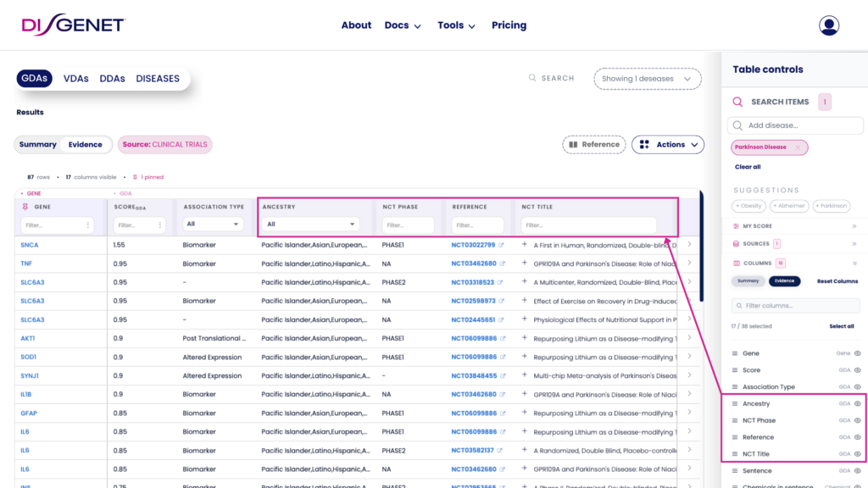Open the Actions dropdown
This screenshot has height=488, width=868.
click(668, 144)
